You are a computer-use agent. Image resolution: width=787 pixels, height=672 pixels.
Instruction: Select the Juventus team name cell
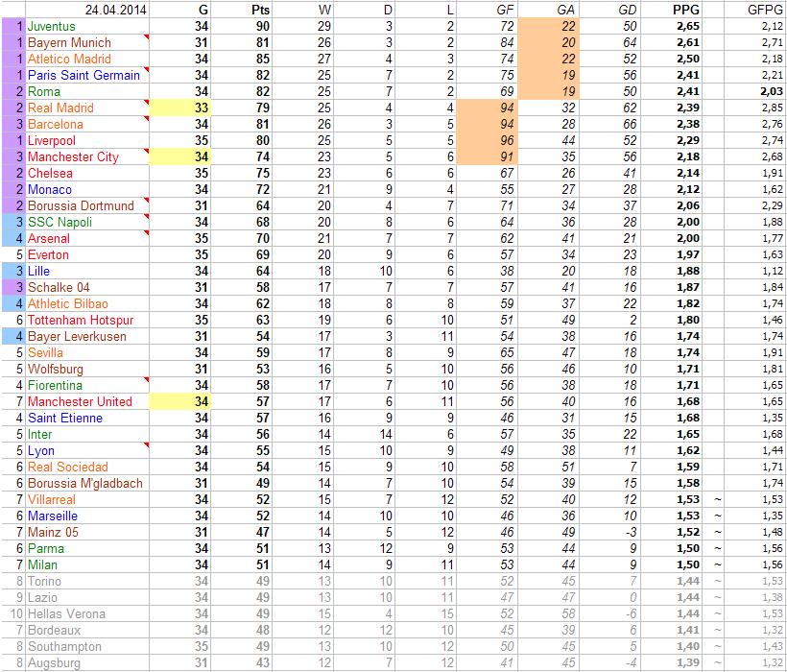(87, 26)
